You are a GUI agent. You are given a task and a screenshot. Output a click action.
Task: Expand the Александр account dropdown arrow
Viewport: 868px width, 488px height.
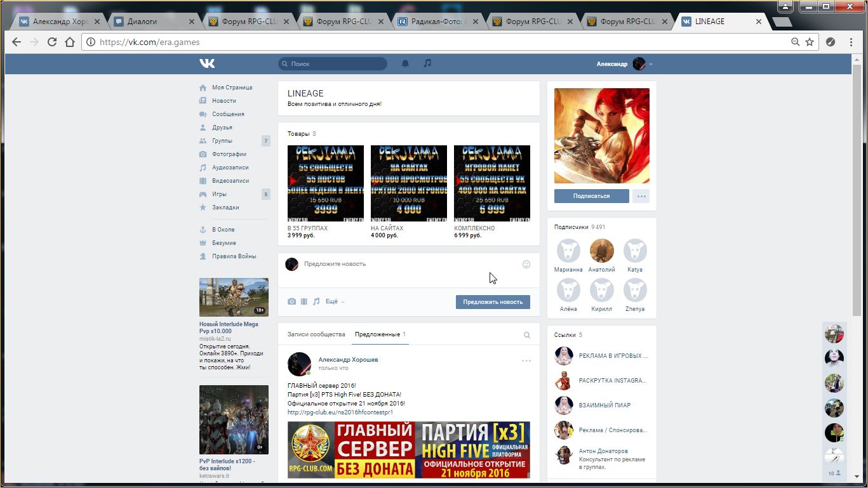[x=651, y=64]
